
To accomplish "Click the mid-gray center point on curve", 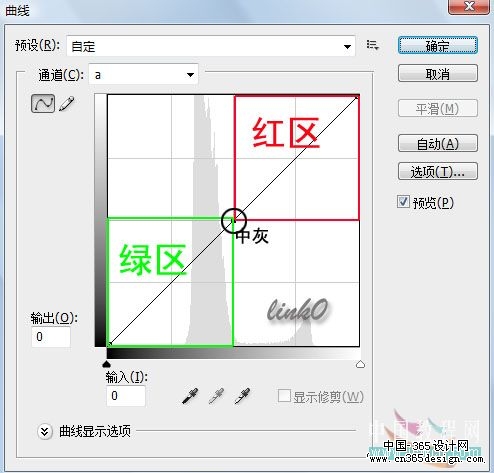I will tap(233, 220).
